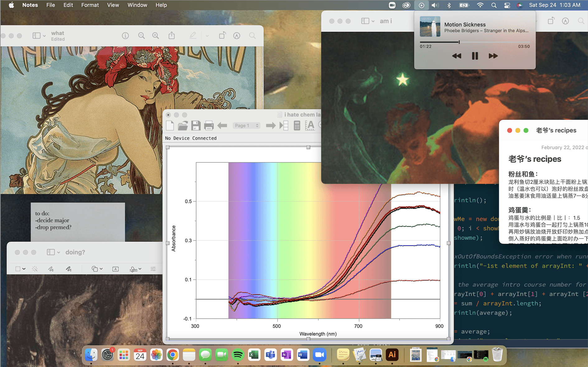Open highlight color dropdown in 'what' window
The width and height of the screenshot is (588, 367).
207,36
